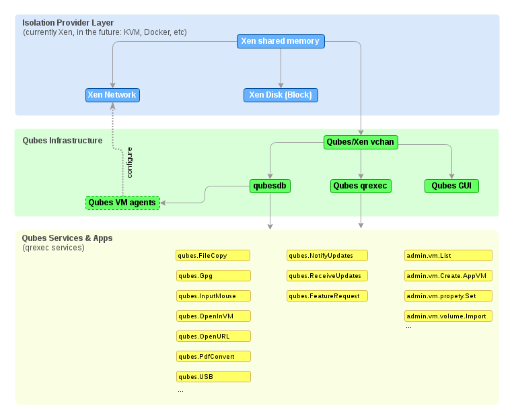Select the qubes.NotifyUpdates service
This screenshot has width=514, height=420.
click(x=328, y=256)
